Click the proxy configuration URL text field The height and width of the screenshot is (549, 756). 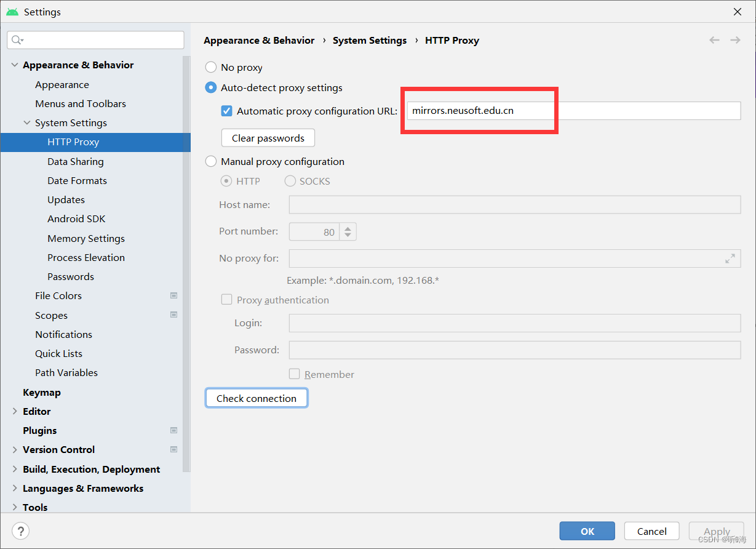(574, 111)
